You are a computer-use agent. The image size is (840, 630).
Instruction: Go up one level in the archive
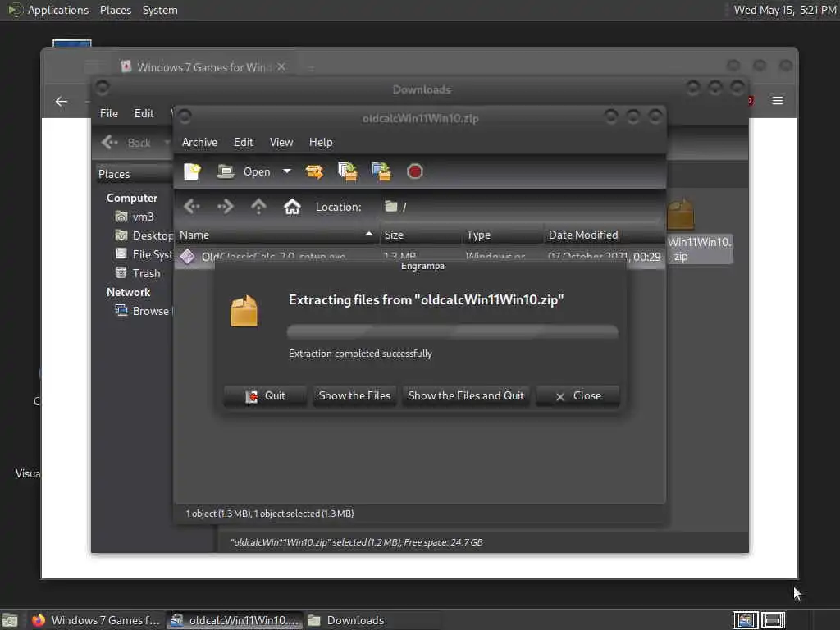pyautogui.click(x=258, y=206)
